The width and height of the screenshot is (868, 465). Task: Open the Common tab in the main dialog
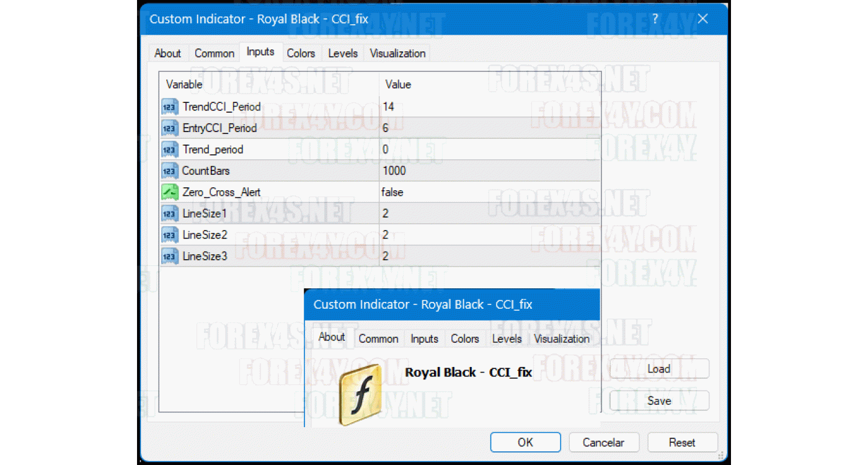215,53
